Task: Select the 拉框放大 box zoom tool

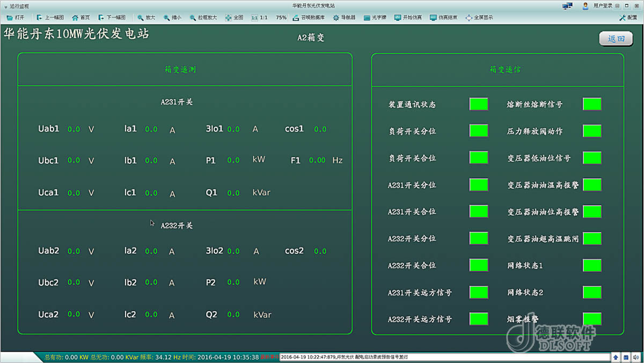Action: pyautogui.click(x=203, y=18)
